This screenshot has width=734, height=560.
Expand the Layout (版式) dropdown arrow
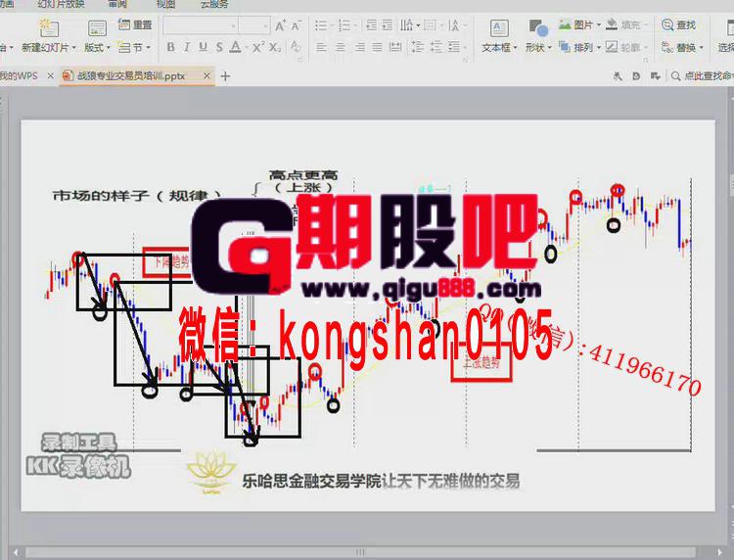coord(108,48)
